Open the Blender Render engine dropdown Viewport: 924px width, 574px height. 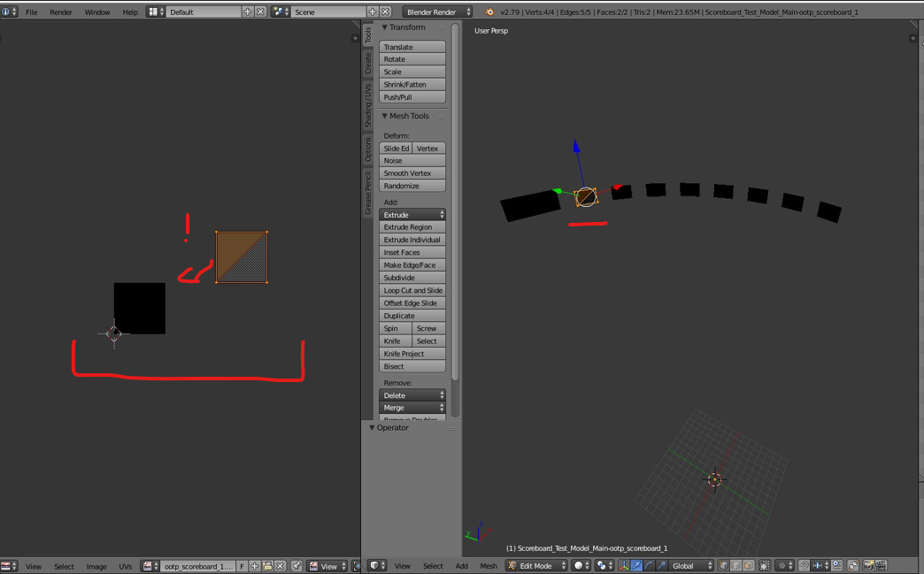(x=438, y=12)
